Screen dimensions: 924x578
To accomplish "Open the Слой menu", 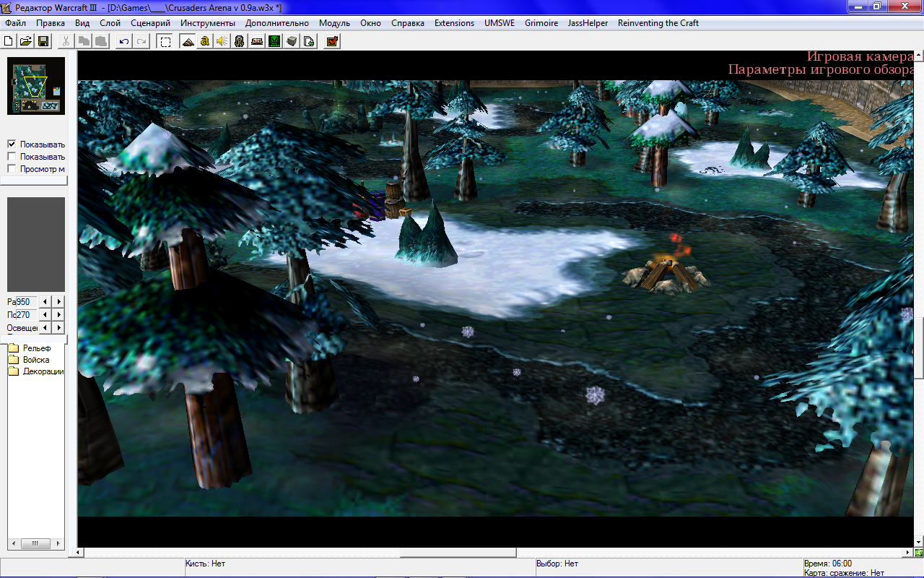I will click(x=110, y=23).
